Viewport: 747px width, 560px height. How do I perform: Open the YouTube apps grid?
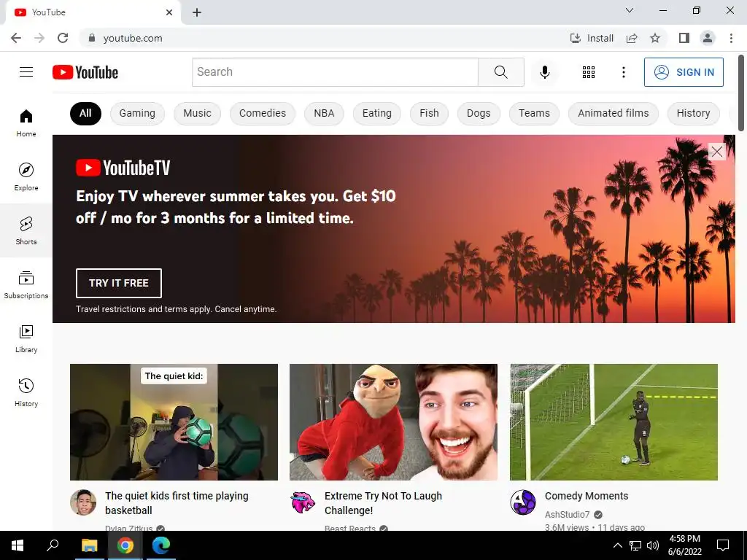point(589,72)
